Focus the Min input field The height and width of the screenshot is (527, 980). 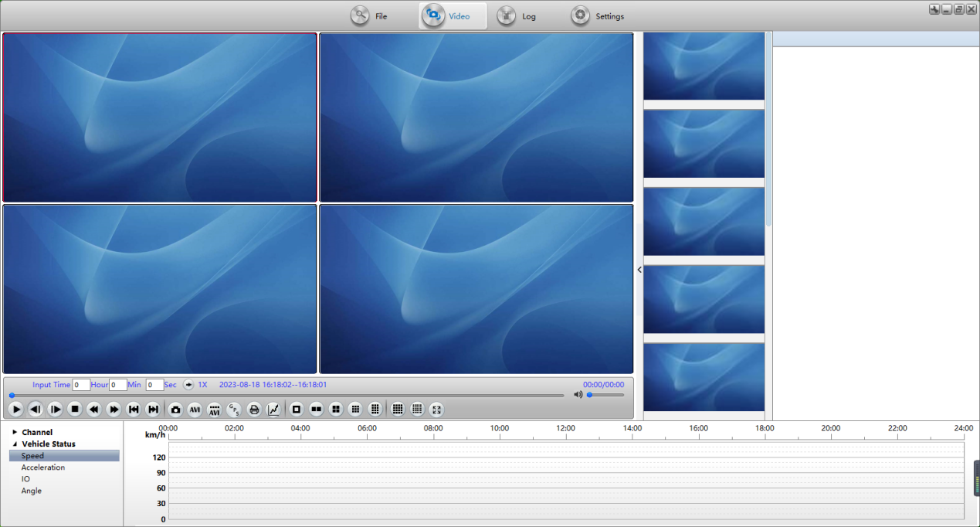coord(118,385)
